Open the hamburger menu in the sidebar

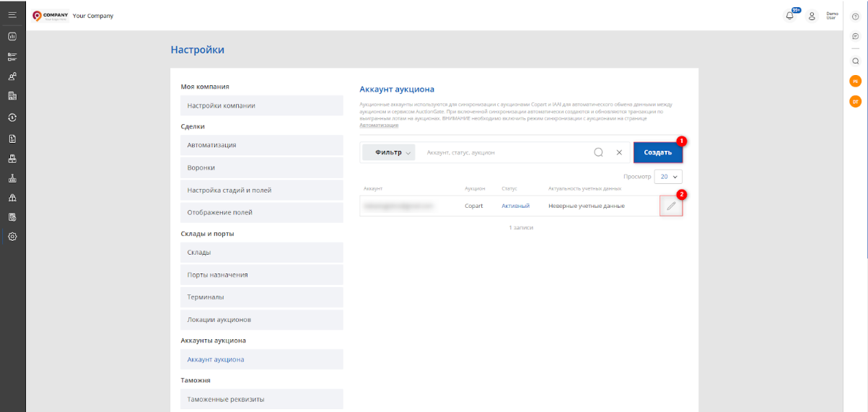[x=12, y=15]
